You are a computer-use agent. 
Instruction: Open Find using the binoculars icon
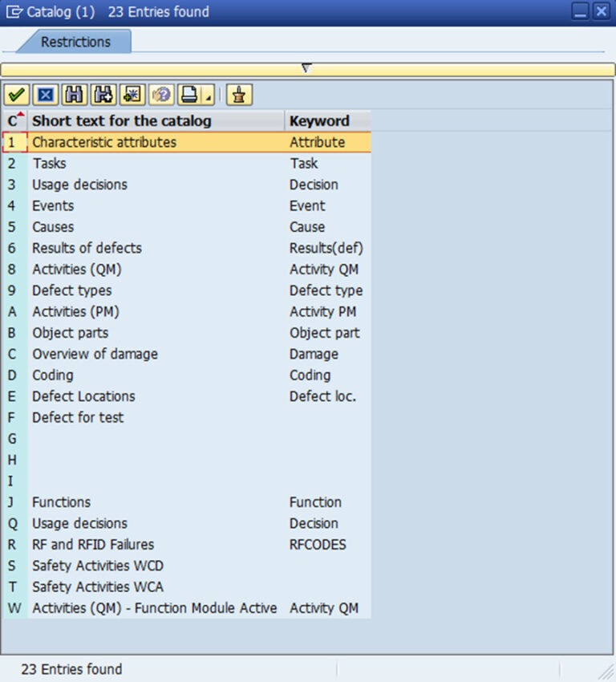pyautogui.click(x=75, y=95)
